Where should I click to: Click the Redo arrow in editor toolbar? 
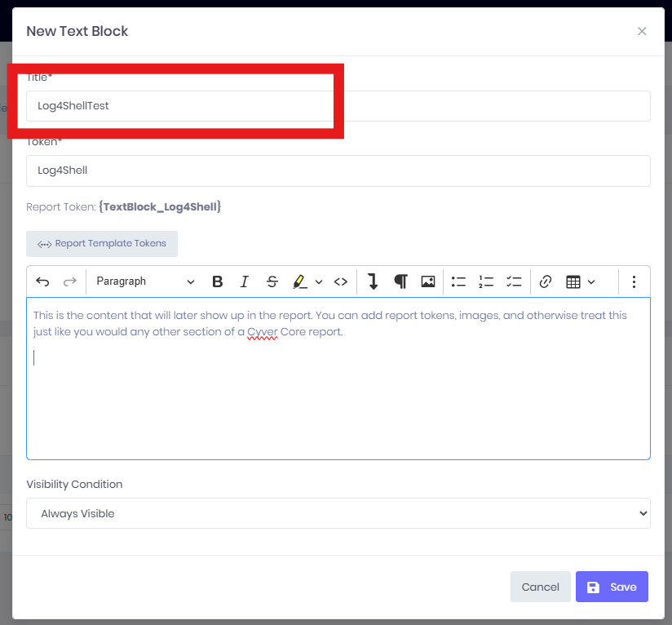[x=70, y=281]
